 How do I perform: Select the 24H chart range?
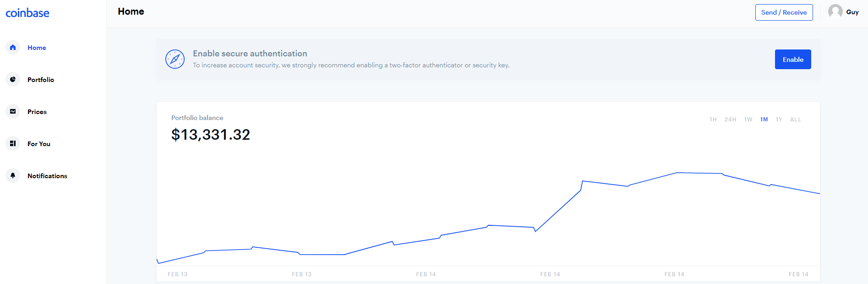(x=730, y=120)
